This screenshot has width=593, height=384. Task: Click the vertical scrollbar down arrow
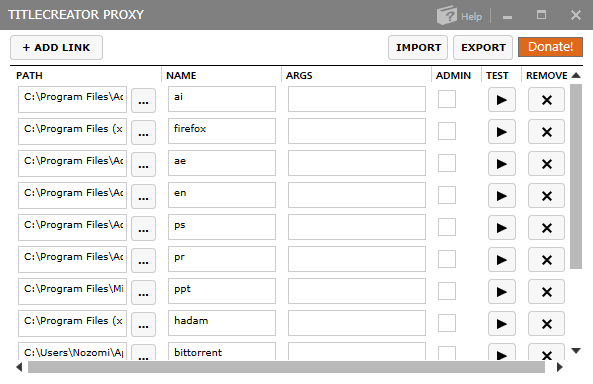(576, 351)
